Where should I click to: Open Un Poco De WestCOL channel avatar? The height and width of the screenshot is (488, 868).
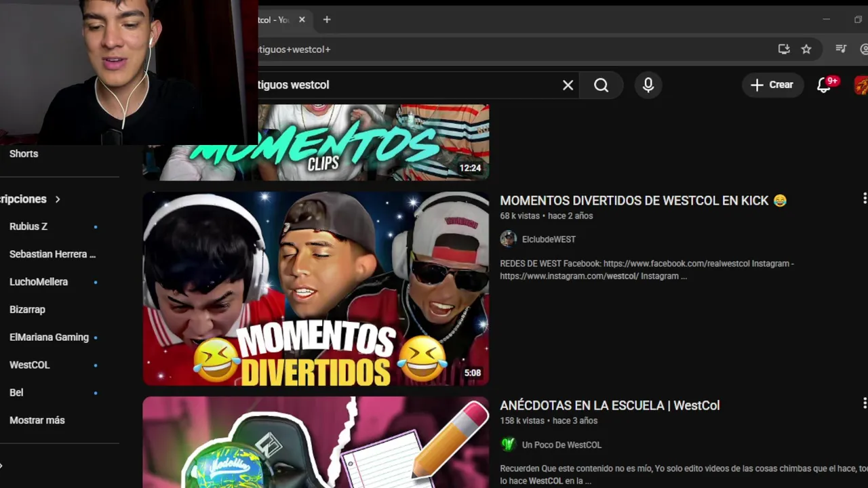coord(508,445)
